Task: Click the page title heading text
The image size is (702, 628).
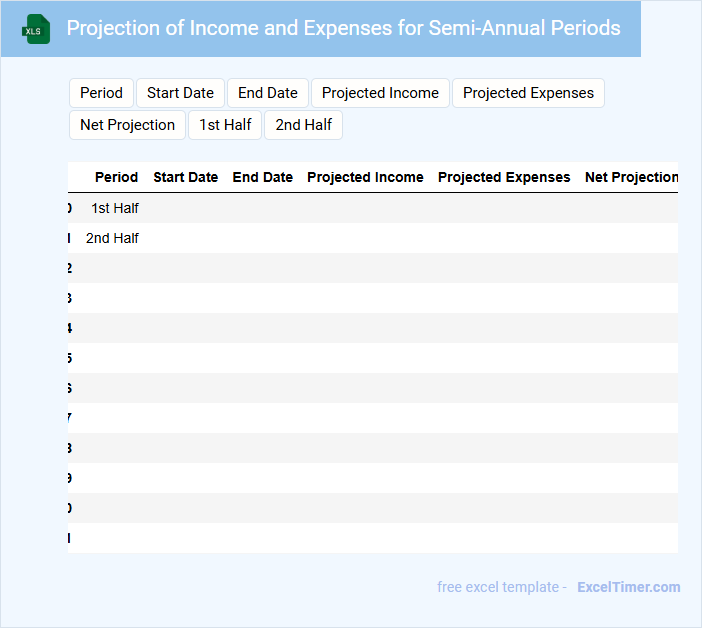Action: pyautogui.click(x=343, y=28)
